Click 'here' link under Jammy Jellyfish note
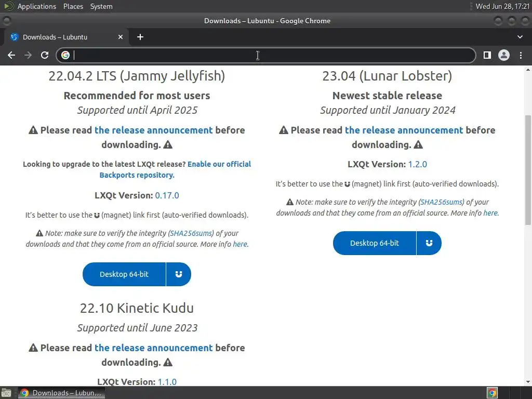The image size is (532, 399). [x=240, y=244]
